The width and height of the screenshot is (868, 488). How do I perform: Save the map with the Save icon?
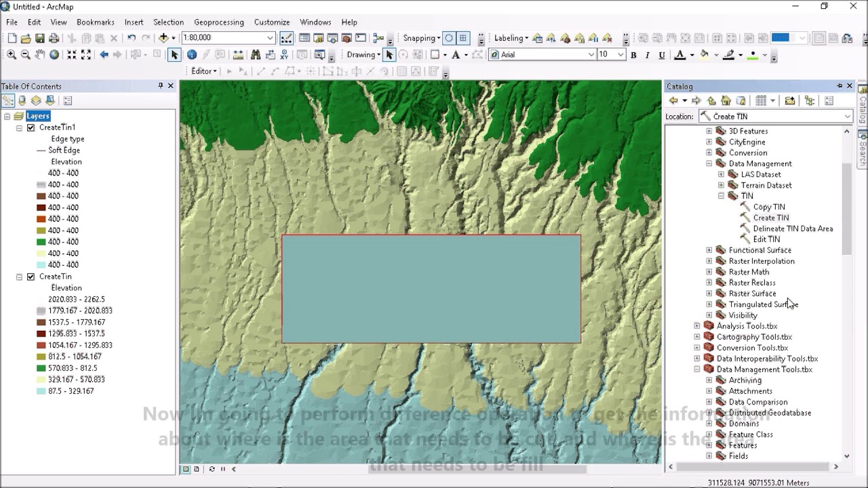[40, 39]
